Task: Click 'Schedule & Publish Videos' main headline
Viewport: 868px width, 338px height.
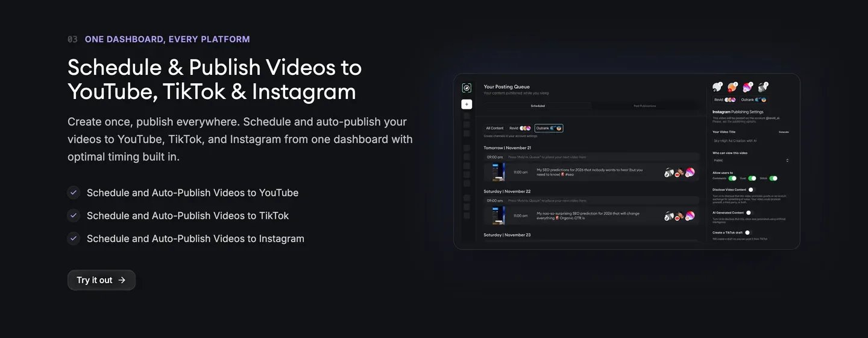Action: pos(215,79)
